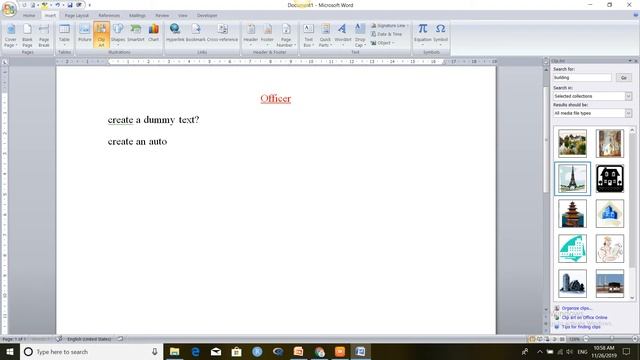Open the Office Button menu
Screen dimensions: 640x360
(9, 9)
